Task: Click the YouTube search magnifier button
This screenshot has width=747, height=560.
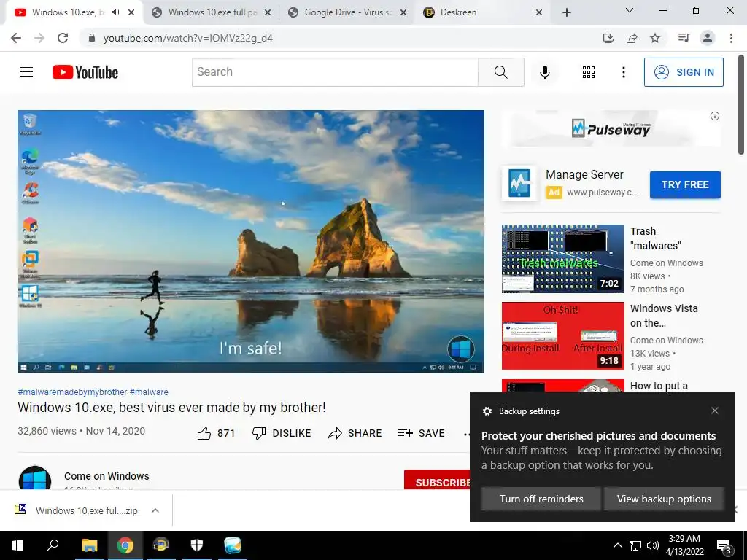Action: pos(500,72)
